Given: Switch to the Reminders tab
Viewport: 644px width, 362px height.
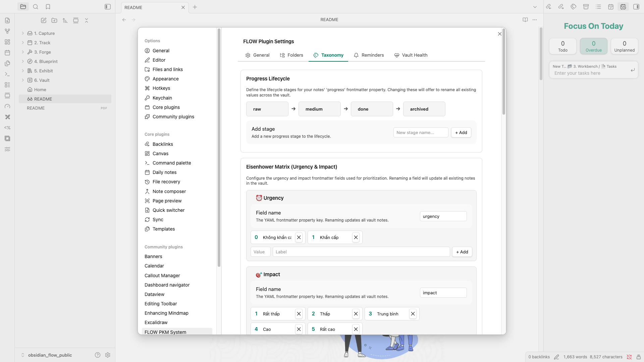Looking at the screenshot, I should point(369,55).
